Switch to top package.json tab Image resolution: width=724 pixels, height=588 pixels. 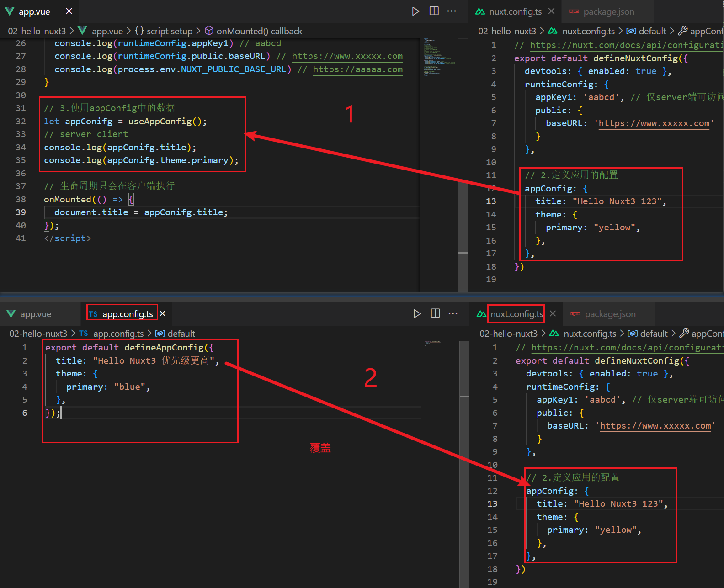[608, 12]
